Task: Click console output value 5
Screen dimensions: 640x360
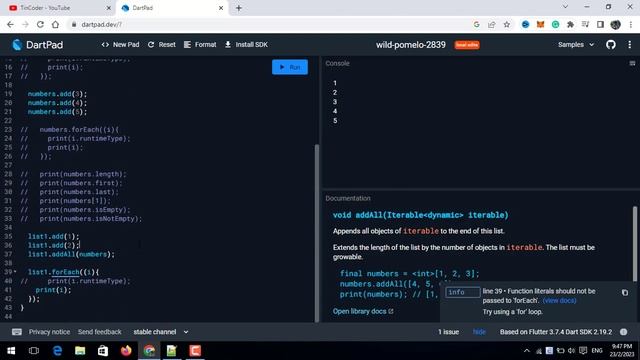Action: point(335,121)
